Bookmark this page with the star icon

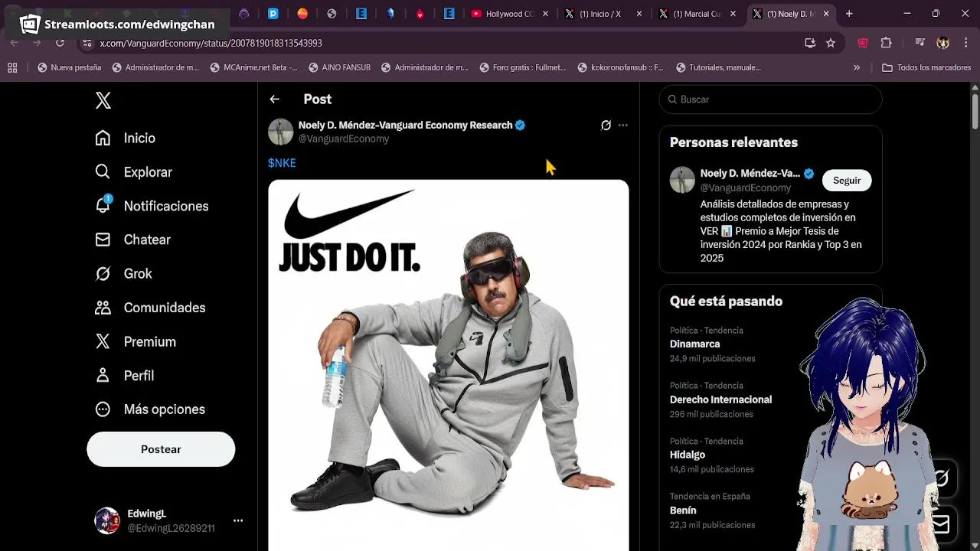tap(831, 44)
